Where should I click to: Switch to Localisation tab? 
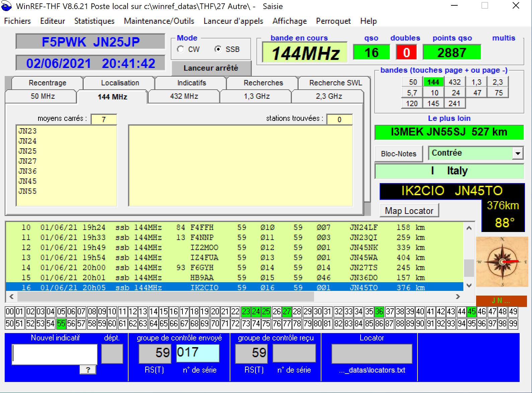click(x=120, y=83)
